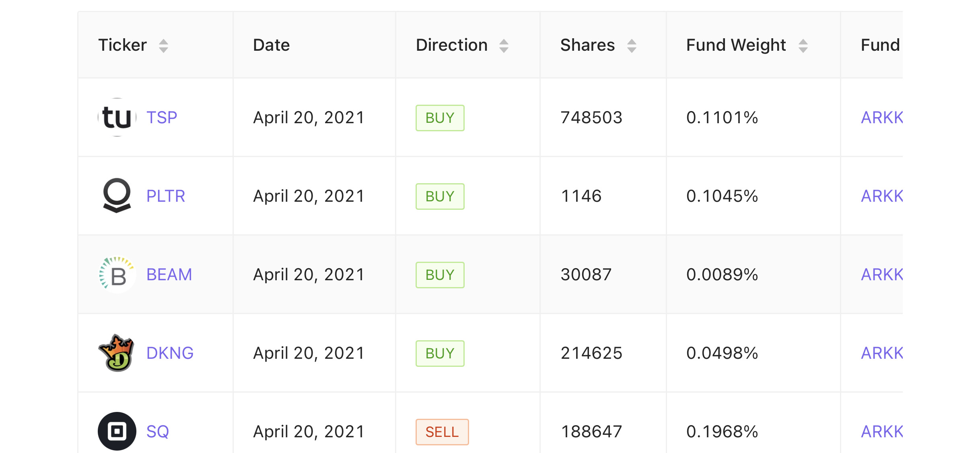Click the Date column header
Image resolution: width=980 pixels, height=453 pixels.
pos(272,45)
